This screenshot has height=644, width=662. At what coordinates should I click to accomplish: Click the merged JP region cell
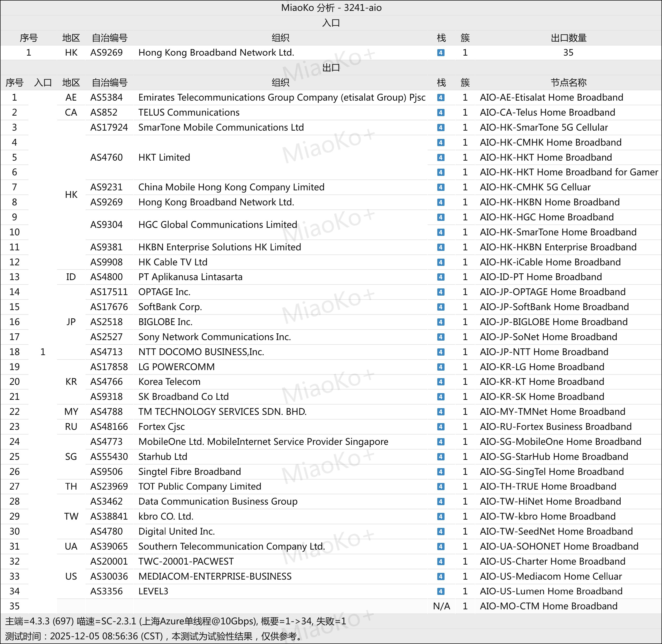[x=71, y=322]
